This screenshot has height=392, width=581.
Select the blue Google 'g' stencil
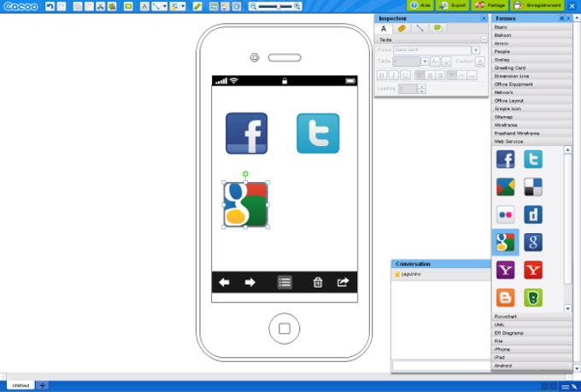pyautogui.click(x=533, y=243)
